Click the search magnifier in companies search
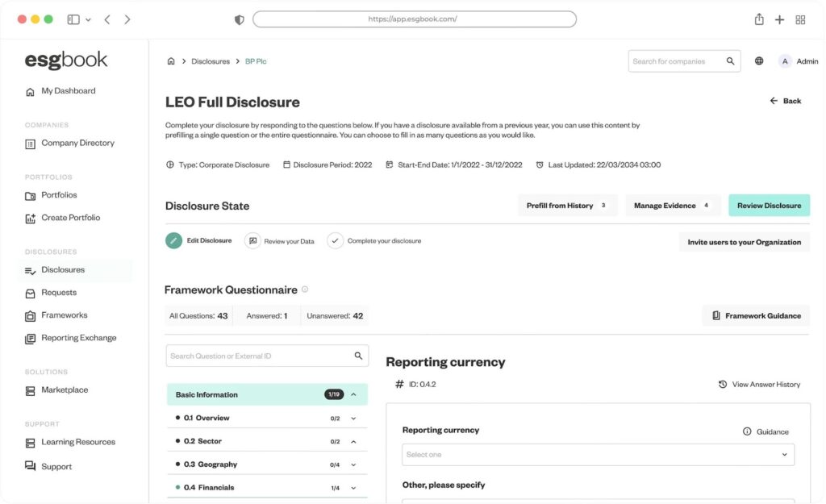The image size is (826, 504). (730, 61)
